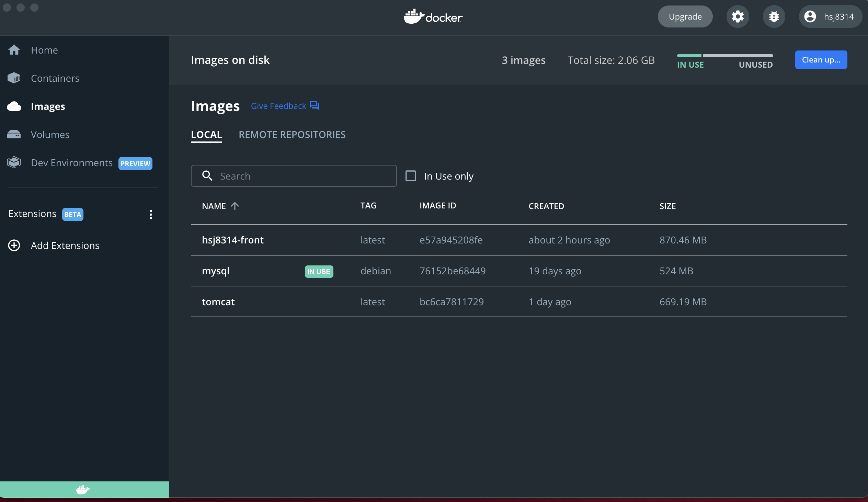Screen dimensions: 868x502
Task: Click the Give Feedback chat icon
Action: (x=314, y=105)
